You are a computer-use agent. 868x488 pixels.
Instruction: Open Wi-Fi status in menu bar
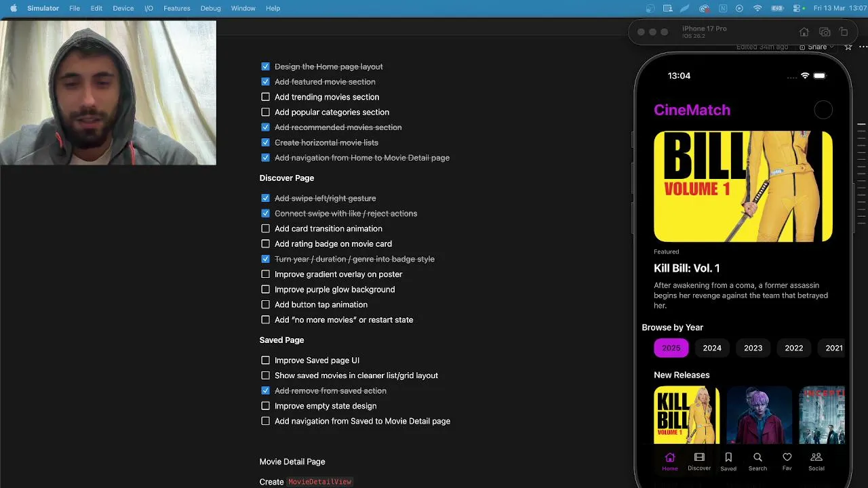(x=757, y=8)
